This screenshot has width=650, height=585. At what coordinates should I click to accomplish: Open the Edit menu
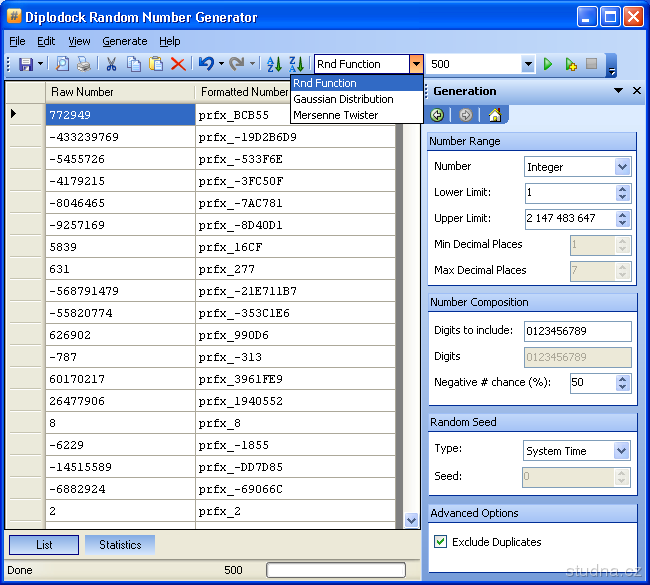click(46, 41)
